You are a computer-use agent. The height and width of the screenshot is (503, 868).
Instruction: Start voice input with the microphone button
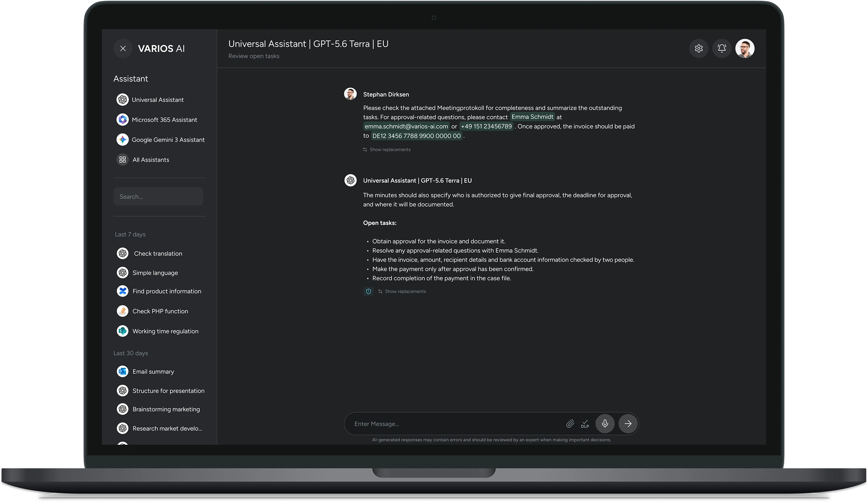605,424
